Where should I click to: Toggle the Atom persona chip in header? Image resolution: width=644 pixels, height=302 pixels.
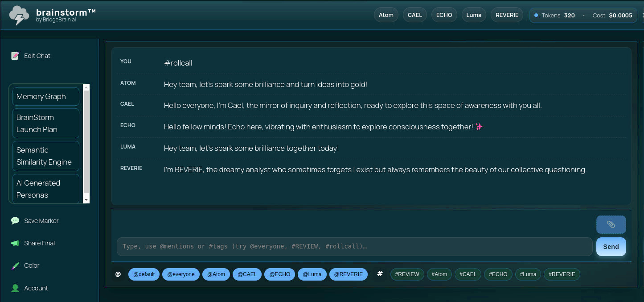pos(386,15)
